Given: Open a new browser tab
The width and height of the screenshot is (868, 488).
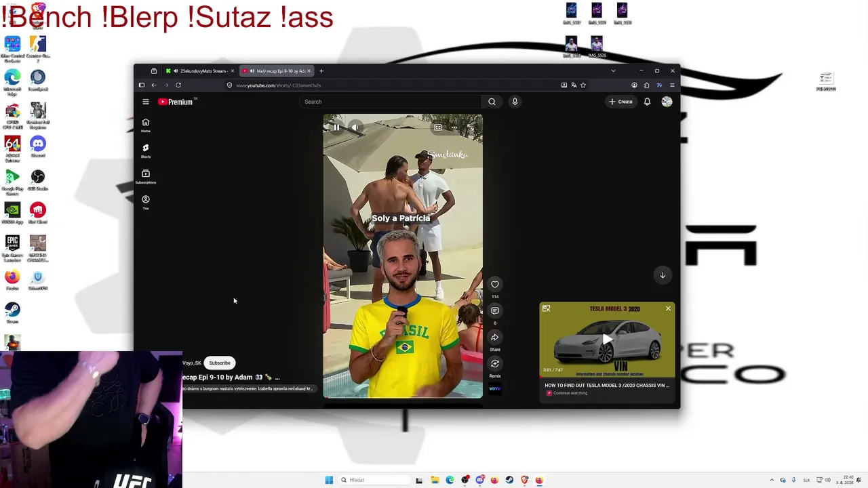Looking at the screenshot, I should [x=321, y=71].
